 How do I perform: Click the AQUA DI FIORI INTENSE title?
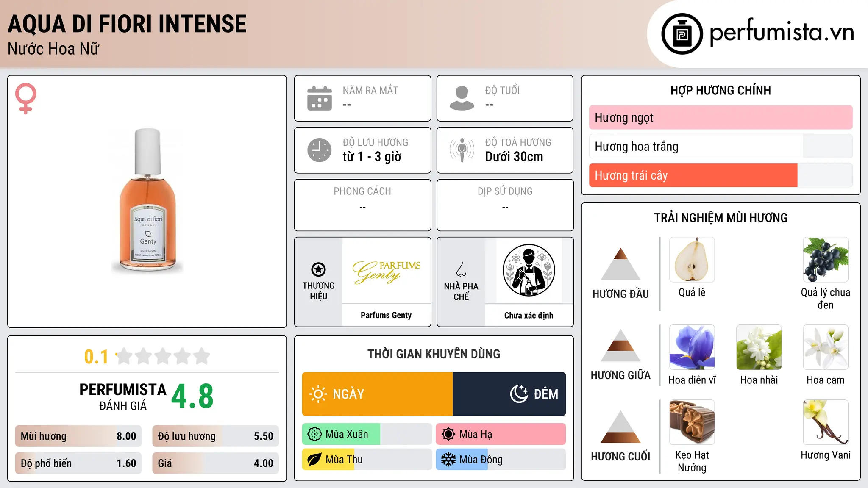[x=127, y=24]
